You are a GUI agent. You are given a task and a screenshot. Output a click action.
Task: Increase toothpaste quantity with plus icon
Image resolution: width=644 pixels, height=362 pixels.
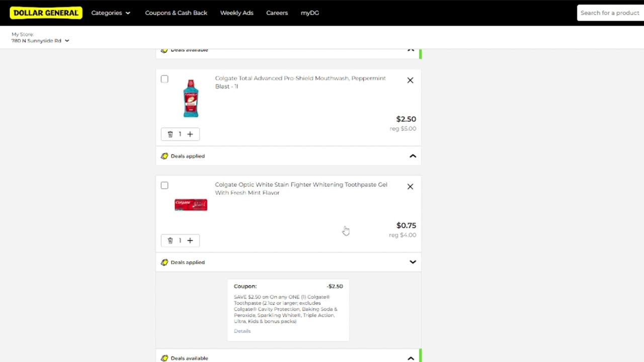tap(190, 240)
